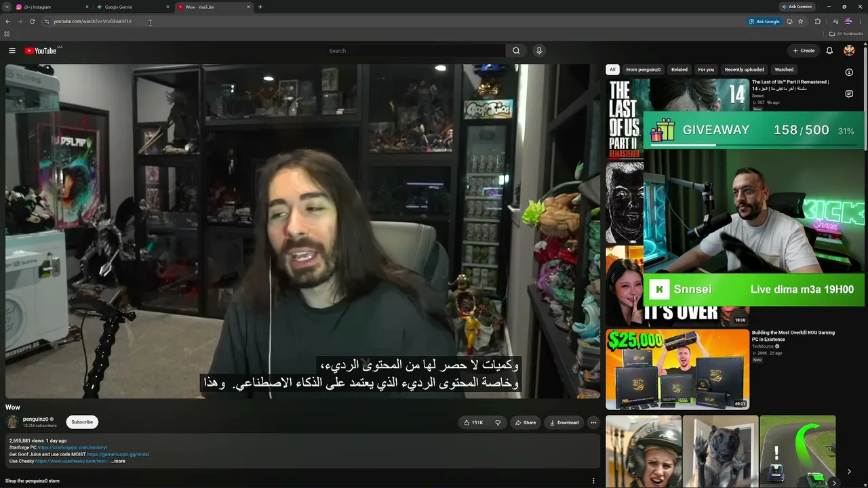
Task: Switch to the Google Gemini tab
Action: coord(132,7)
